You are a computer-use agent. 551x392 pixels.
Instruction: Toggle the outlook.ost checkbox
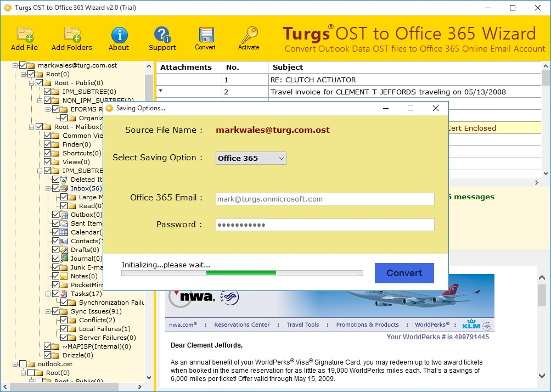point(23,364)
